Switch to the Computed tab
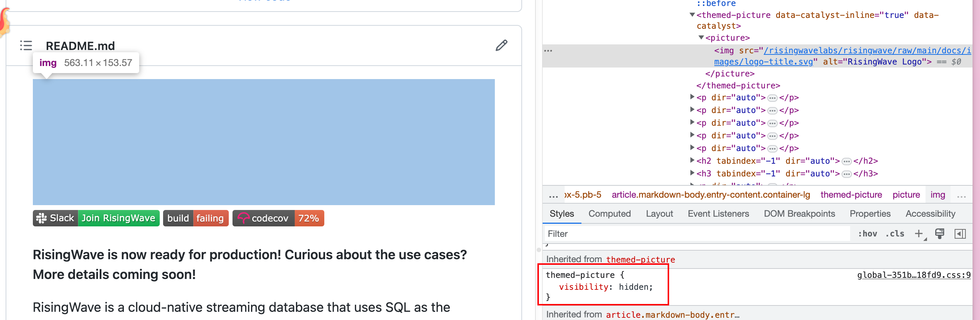980x320 pixels. click(x=609, y=214)
